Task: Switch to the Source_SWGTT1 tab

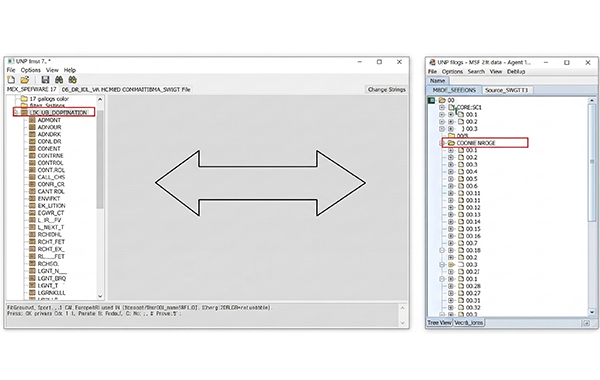Action: coord(506,90)
